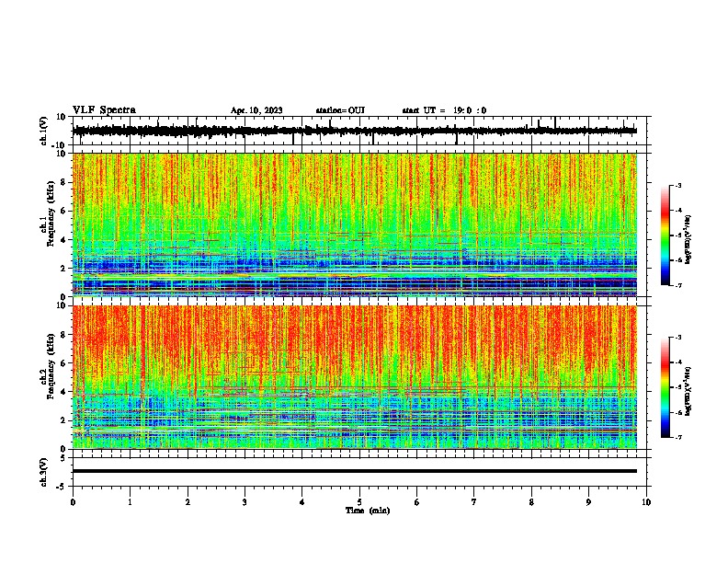
Task: Click the ch.2 frequency spectrogram panel
Action: pos(355,377)
